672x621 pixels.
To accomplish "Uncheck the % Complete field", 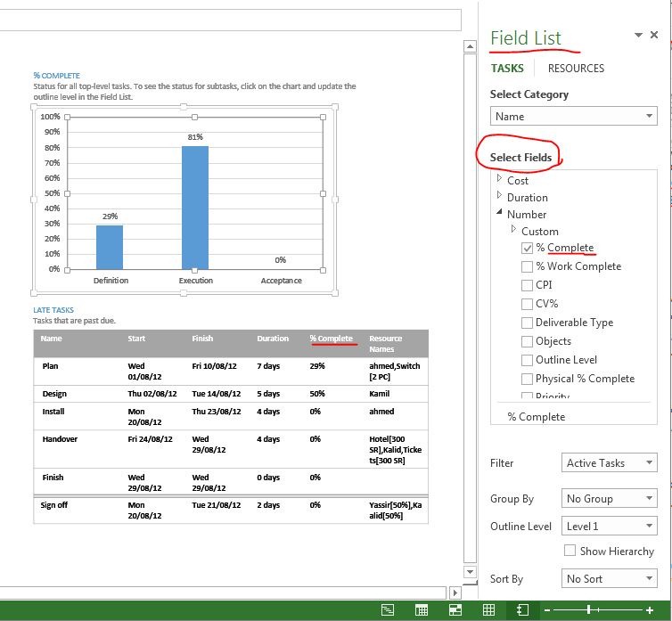I will click(x=527, y=248).
